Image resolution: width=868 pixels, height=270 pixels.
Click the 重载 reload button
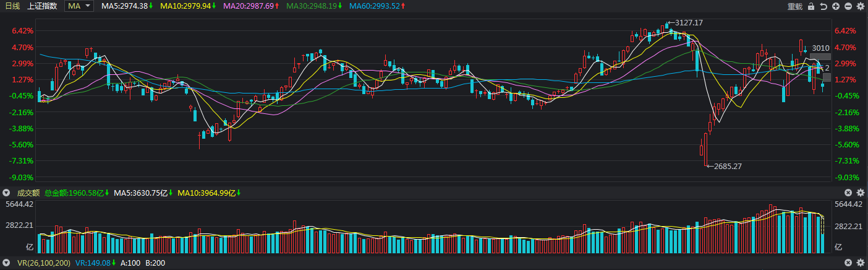(x=795, y=6)
